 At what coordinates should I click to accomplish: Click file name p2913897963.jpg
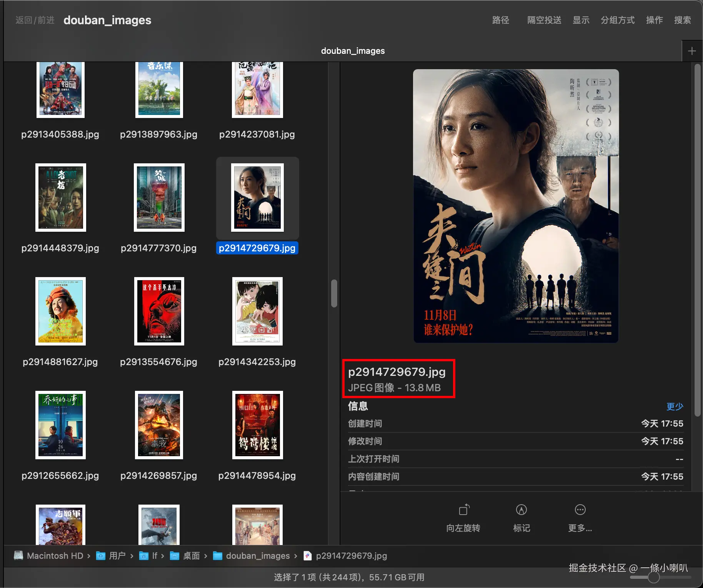[x=159, y=135]
